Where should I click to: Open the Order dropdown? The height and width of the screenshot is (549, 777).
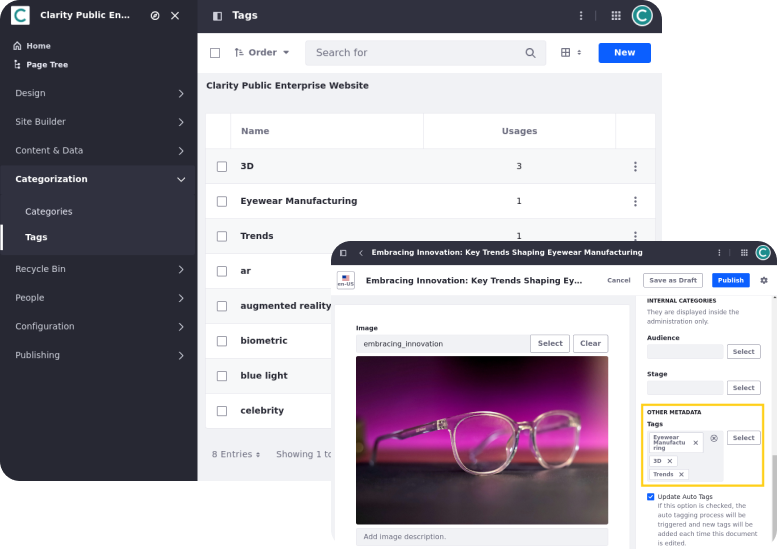point(261,53)
